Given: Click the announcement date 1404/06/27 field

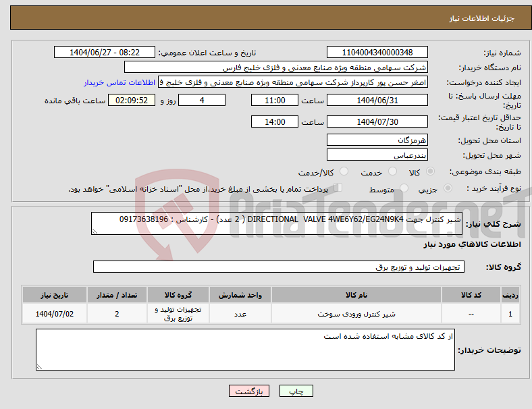Looking at the screenshot, I should [x=105, y=52].
